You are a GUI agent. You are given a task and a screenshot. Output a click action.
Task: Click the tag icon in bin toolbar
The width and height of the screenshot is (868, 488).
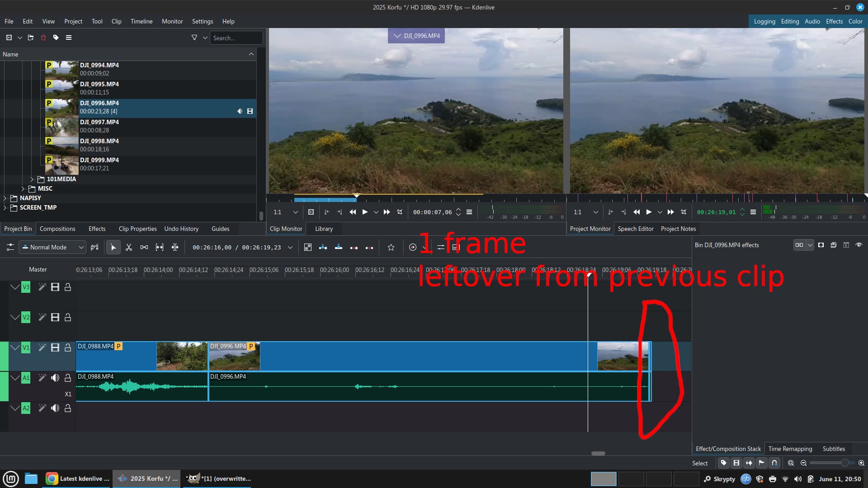pos(56,38)
